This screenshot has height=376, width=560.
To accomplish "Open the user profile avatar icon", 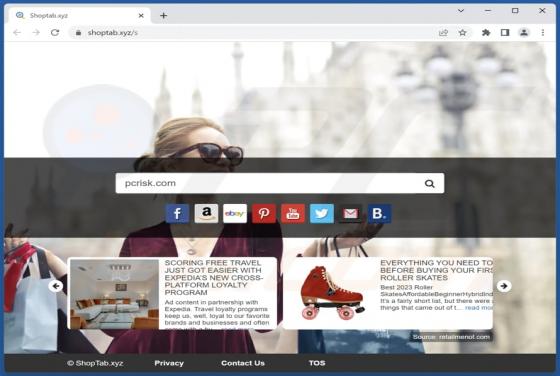I will [524, 32].
